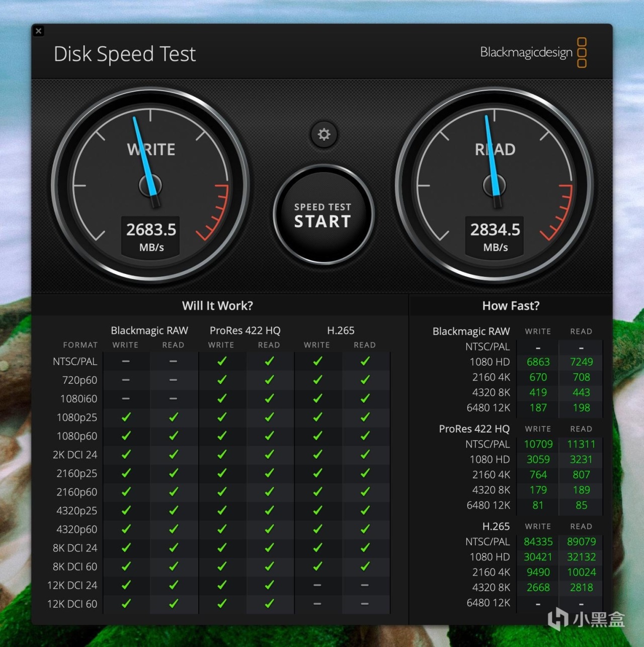644x647 pixels.
Task: Click the 4320p60 format row label
Action: (x=77, y=529)
